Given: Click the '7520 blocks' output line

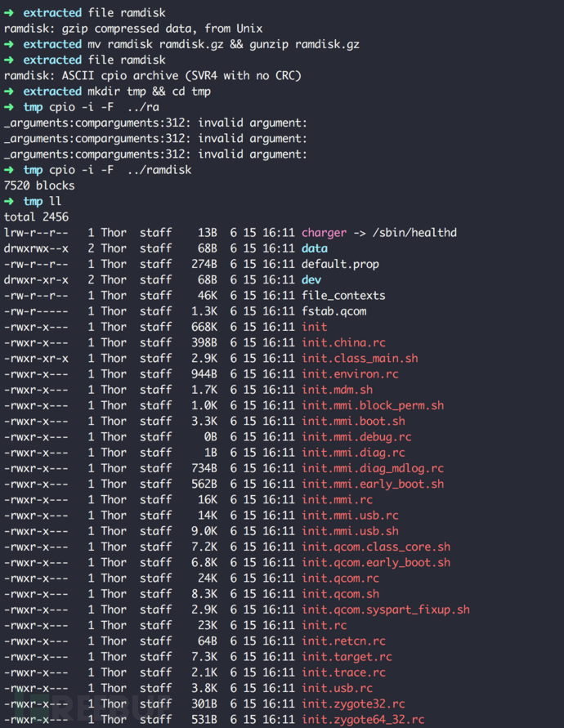Looking at the screenshot, I should (x=39, y=185).
